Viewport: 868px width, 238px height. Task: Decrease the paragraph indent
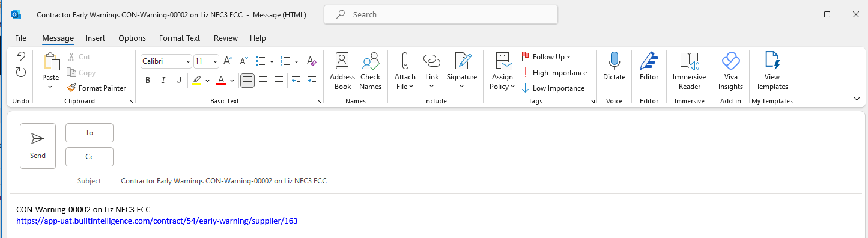296,80
